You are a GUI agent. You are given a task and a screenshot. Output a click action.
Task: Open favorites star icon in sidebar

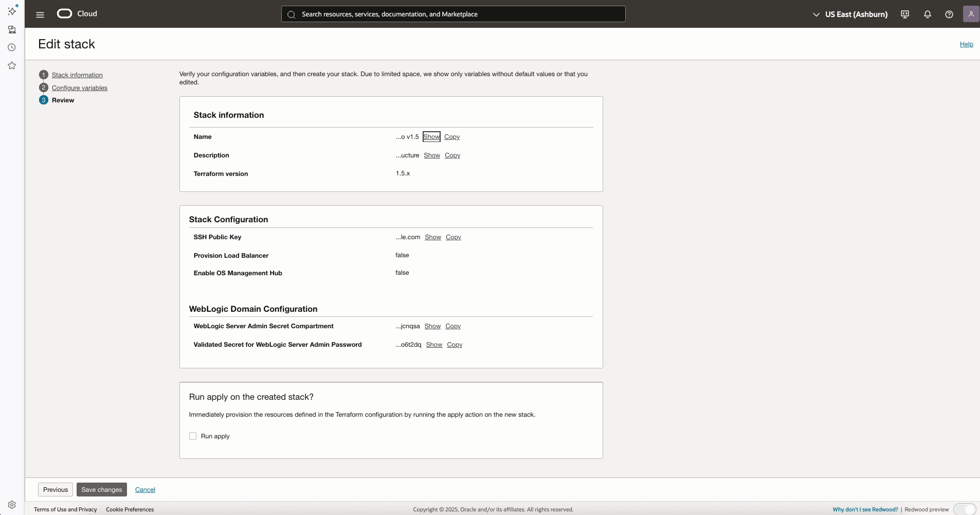[x=12, y=65]
